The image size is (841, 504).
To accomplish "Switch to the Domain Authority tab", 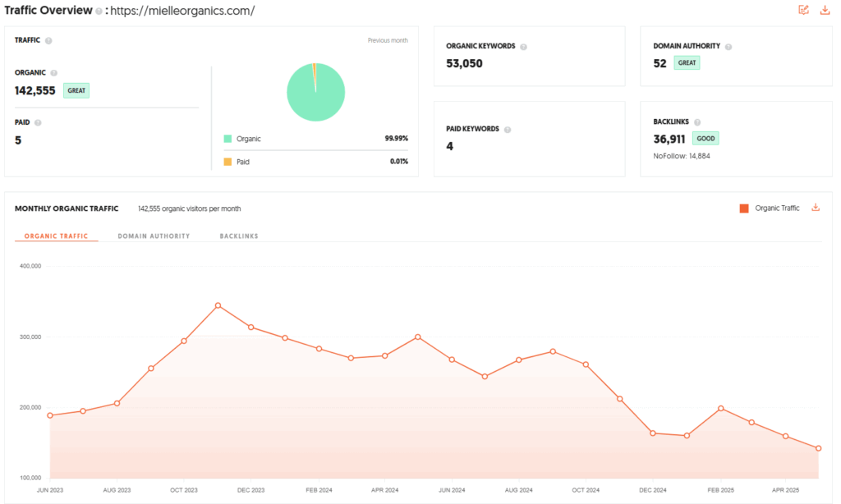I will 154,236.
